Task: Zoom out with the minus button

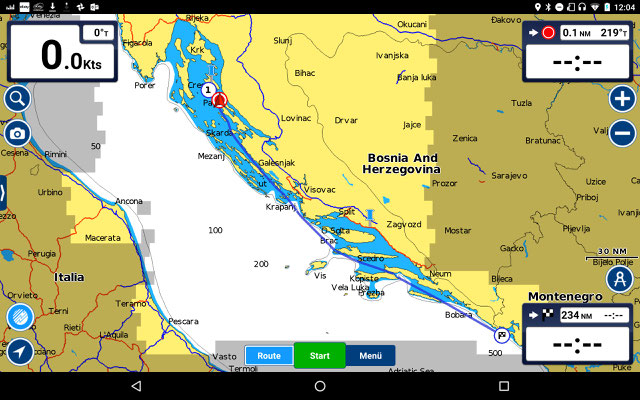Action: tap(622, 133)
